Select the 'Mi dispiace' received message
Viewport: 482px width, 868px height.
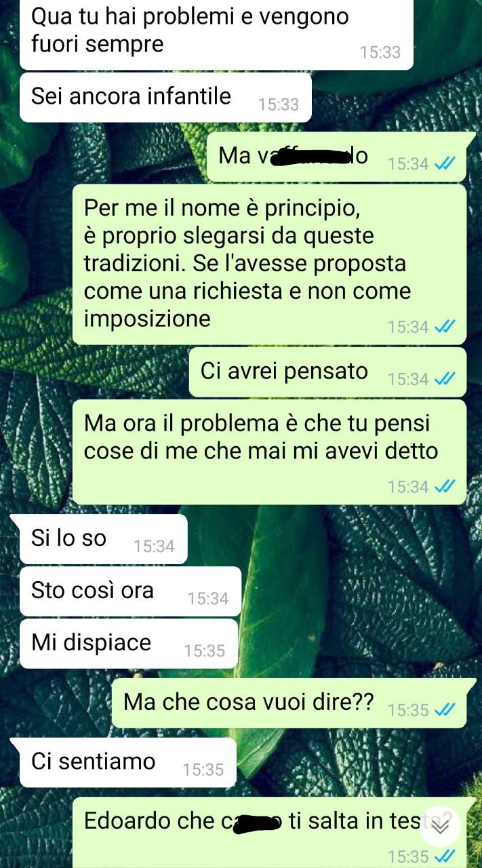tap(129, 644)
